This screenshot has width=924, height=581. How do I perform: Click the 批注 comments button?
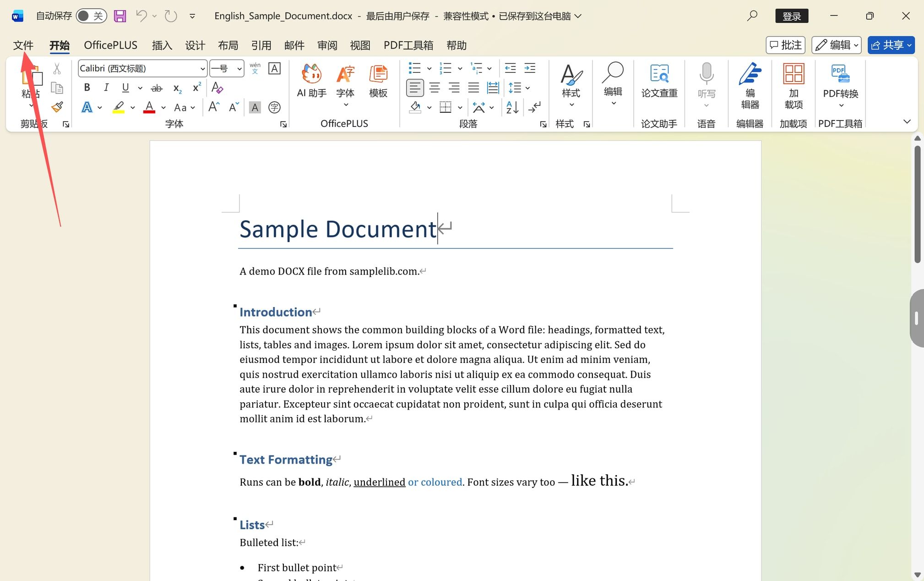[786, 45]
